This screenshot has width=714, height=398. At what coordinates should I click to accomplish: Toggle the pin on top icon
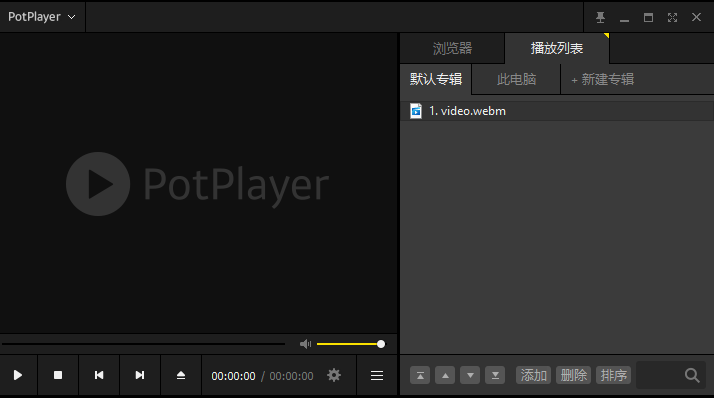(x=601, y=17)
